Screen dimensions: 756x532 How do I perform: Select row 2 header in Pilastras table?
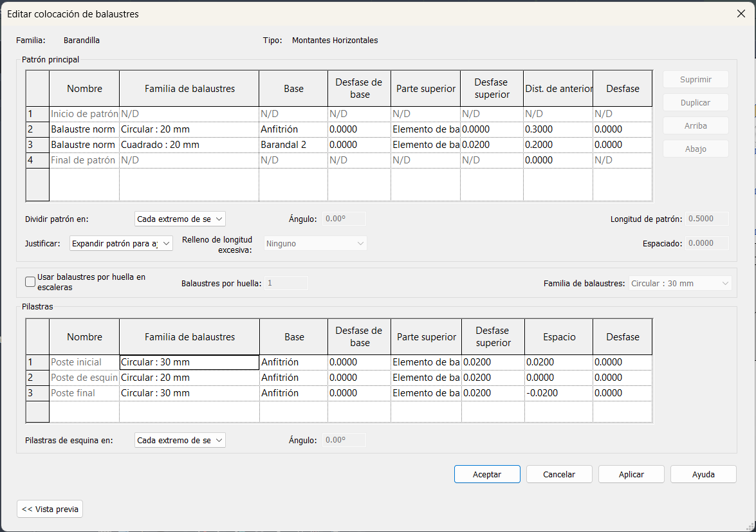[37, 378]
